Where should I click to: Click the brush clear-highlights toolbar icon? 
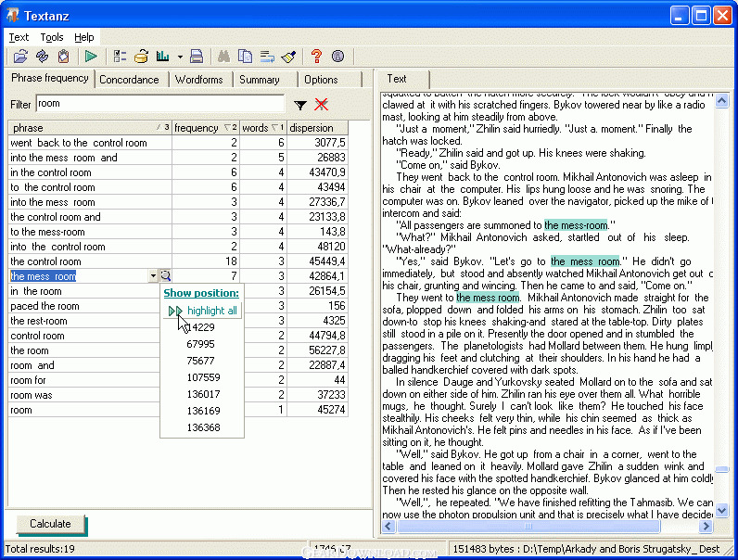coord(288,57)
